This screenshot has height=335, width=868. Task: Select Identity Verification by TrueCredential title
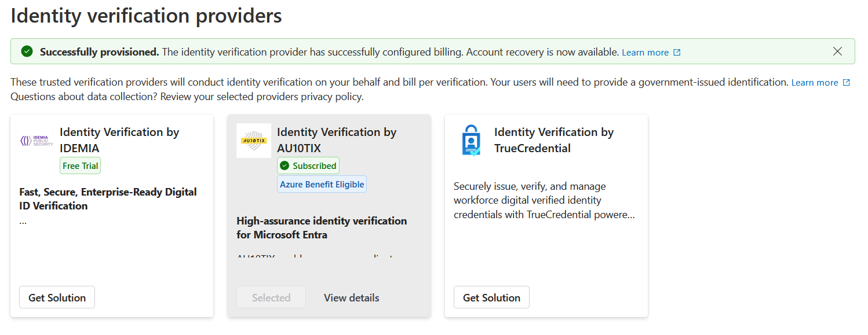coord(553,140)
